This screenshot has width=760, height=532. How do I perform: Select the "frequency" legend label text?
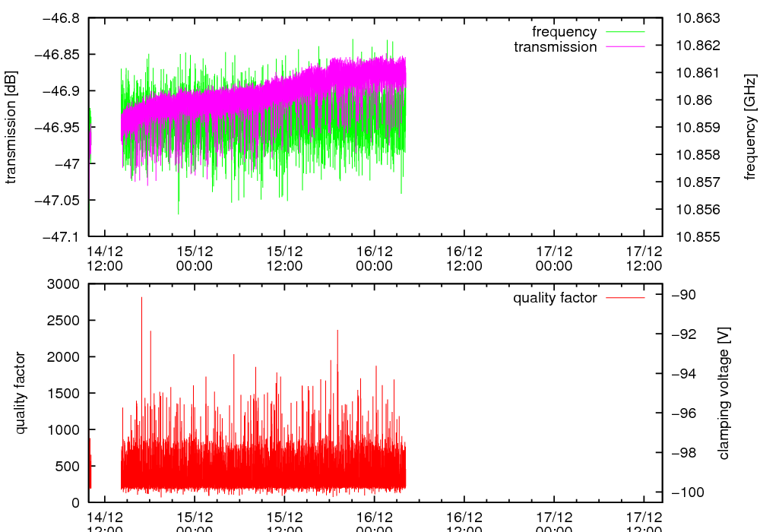pyautogui.click(x=564, y=32)
